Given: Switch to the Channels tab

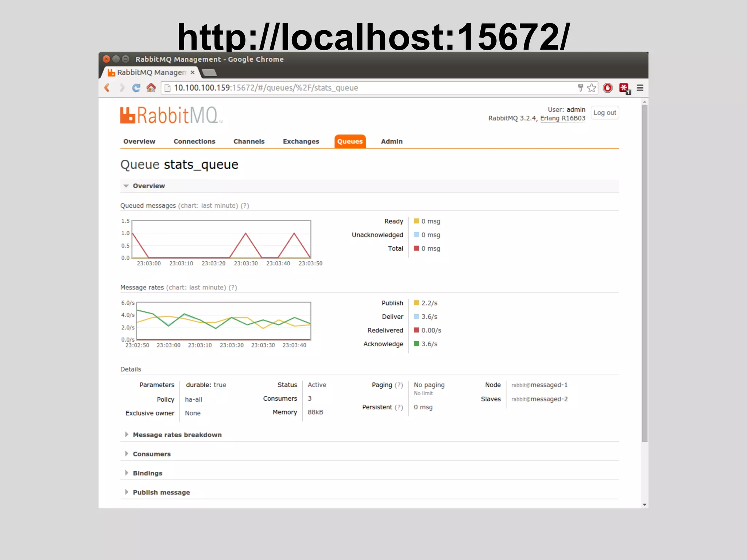Looking at the screenshot, I should coord(249,141).
